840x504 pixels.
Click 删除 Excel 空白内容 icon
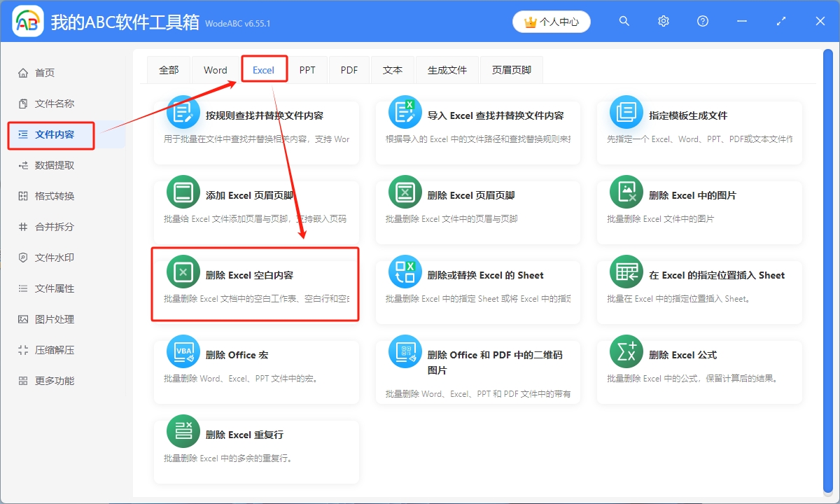click(x=183, y=272)
